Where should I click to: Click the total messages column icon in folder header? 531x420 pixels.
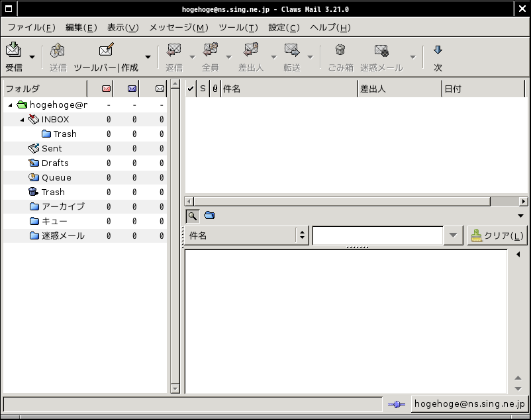pyautogui.click(x=160, y=89)
